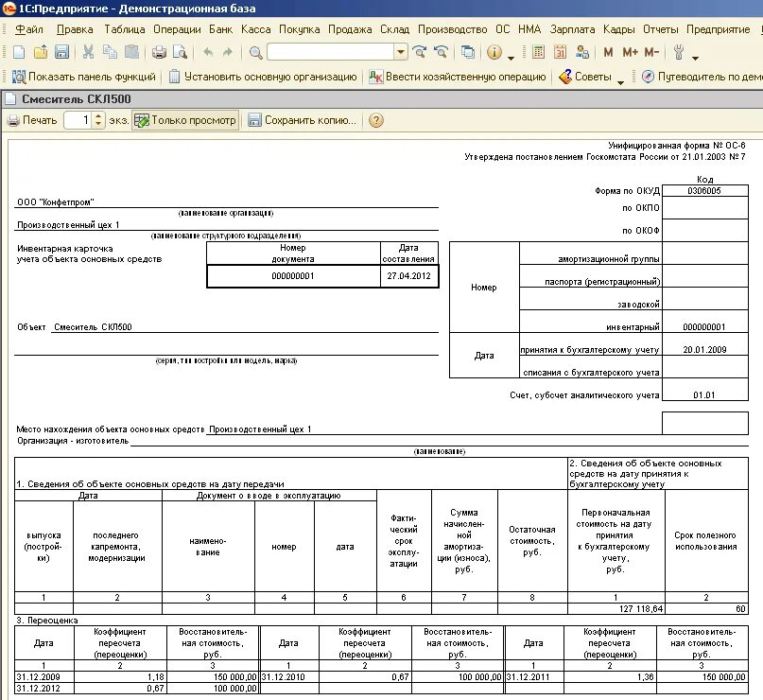Open the Продажа menu
The height and width of the screenshot is (700, 763).
point(350,29)
